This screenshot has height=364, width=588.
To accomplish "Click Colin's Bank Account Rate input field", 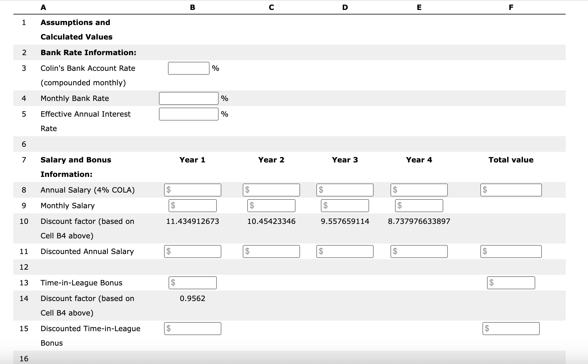I will [x=188, y=68].
